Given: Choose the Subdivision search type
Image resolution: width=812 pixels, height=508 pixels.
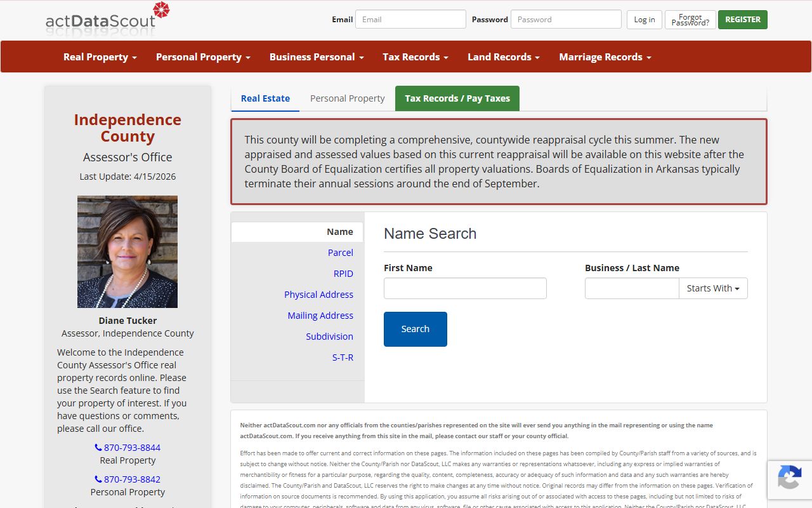Looking at the screenshot, I should 329,337.
